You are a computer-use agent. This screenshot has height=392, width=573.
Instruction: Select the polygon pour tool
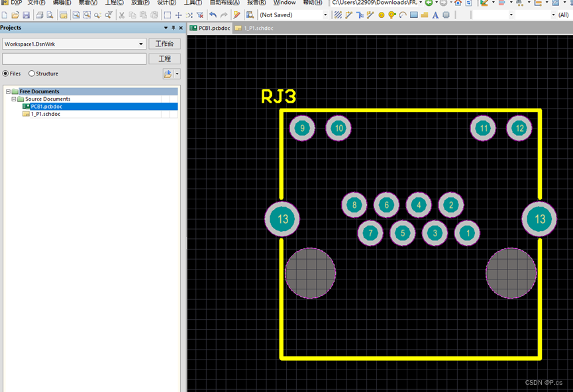tap(424, 15)
